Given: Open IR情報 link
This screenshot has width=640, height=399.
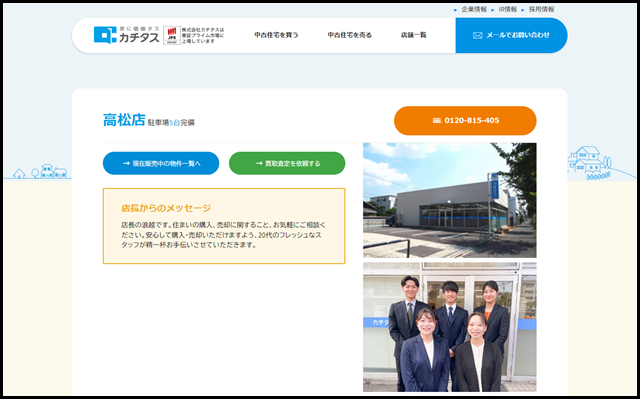Looking at the screenshot, I should pos(508,9).
